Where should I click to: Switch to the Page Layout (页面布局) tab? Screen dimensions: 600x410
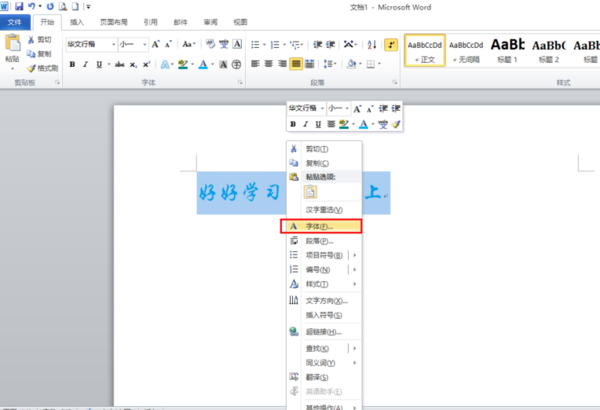(x=114, y=22)
